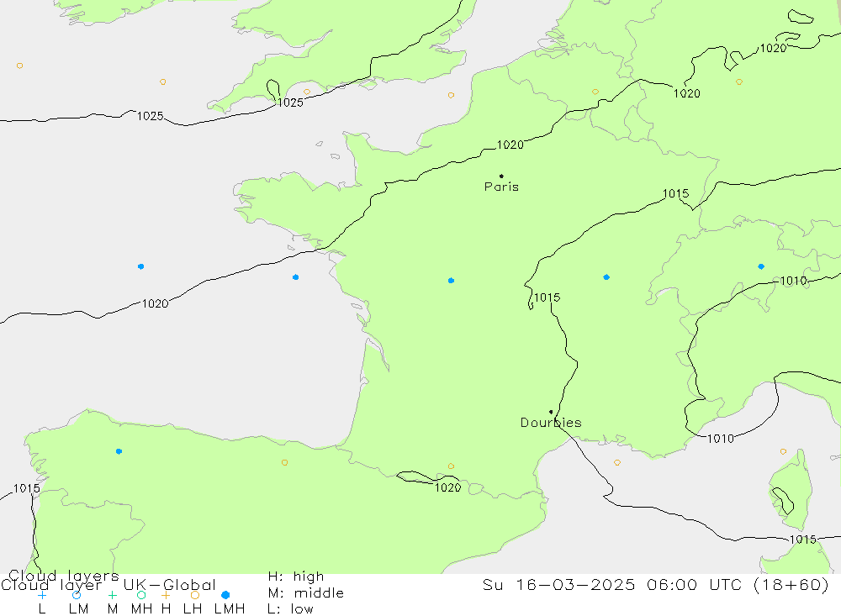Select the orange cloud marker over Belgium
Viewport: 841px width, 616px height.
tap(595, 92)
